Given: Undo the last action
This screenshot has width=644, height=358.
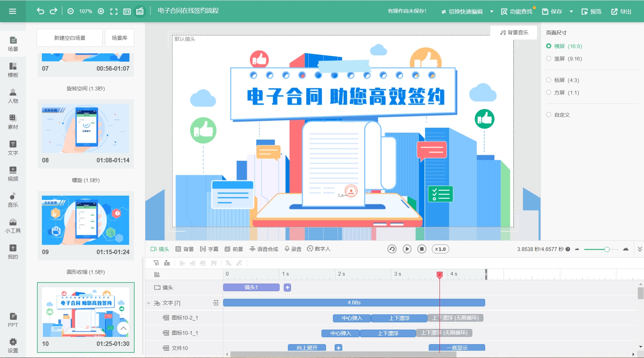Looking at the screenshot, I should pyautogui.click(x=40, y=11).
